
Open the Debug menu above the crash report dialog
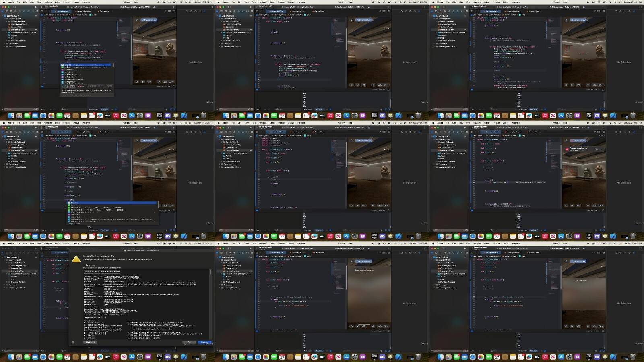[76, 244]
